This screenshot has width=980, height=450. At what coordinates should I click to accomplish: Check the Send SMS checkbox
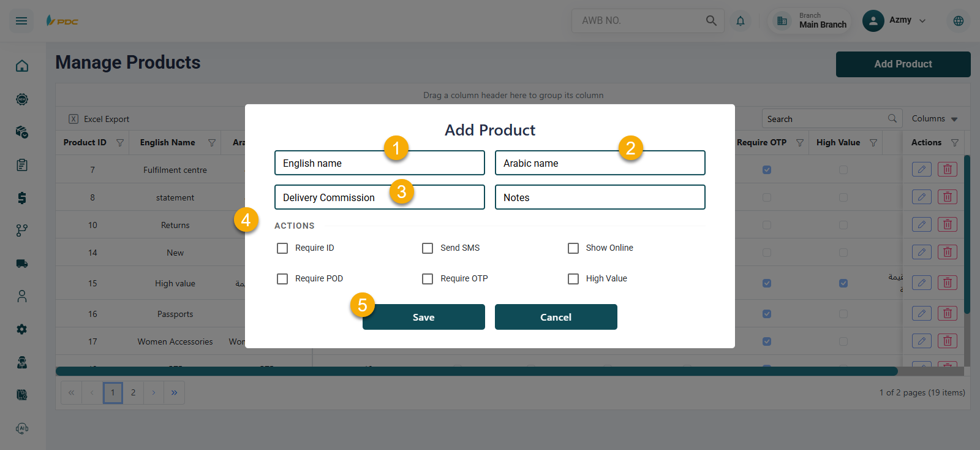[428, 248]
